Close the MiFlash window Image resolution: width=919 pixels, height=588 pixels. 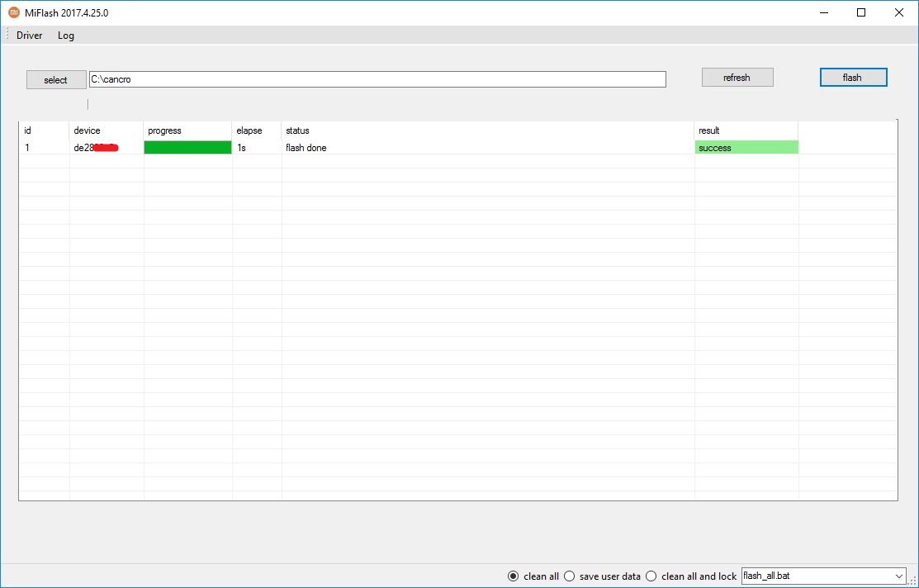[x=899, y=12]
